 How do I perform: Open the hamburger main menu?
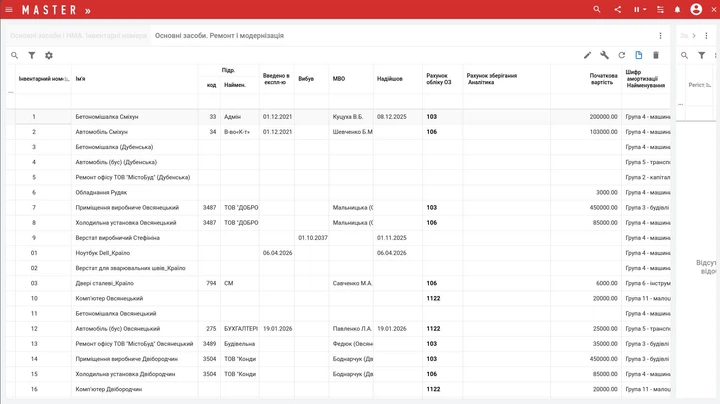click(x=9, y=9)
